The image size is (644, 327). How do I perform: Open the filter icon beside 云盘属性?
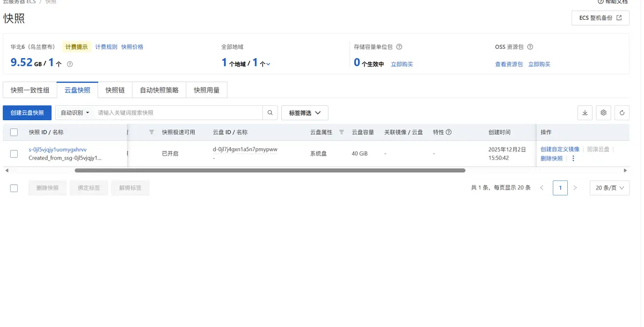(x=341, y=132)
